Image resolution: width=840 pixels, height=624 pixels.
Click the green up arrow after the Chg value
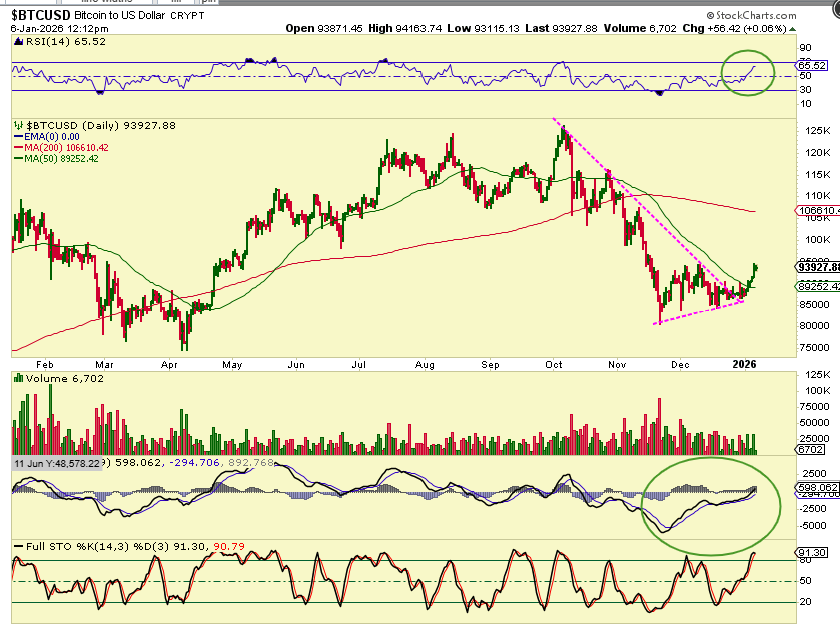792,29
